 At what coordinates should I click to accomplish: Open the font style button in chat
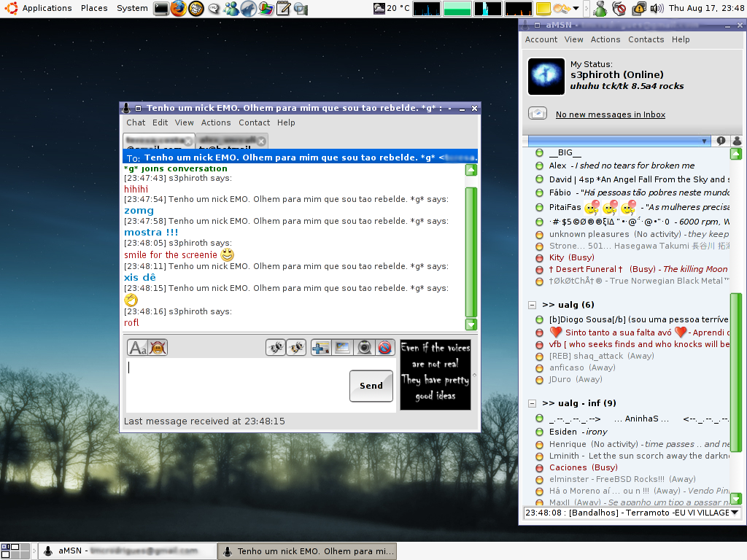click(137, 348)
